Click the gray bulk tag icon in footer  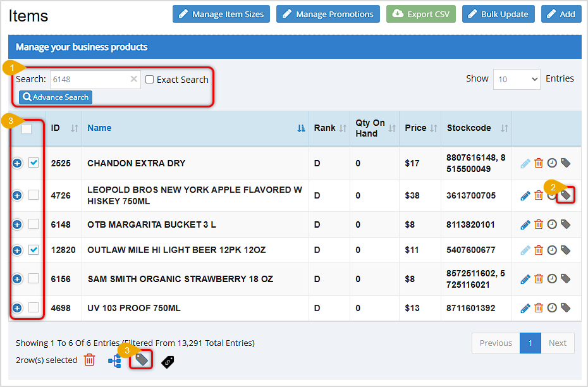[x=140, y=359]
